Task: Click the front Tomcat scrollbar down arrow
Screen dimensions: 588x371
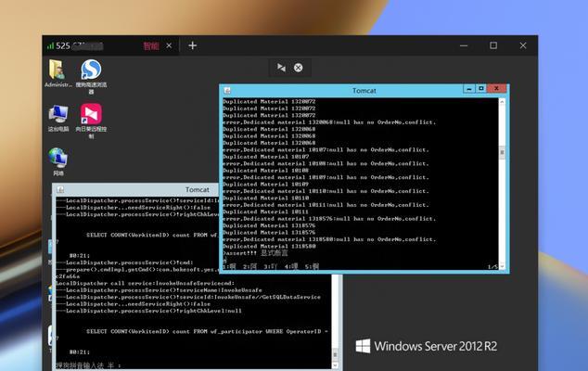Action: (x=502, y=266)
